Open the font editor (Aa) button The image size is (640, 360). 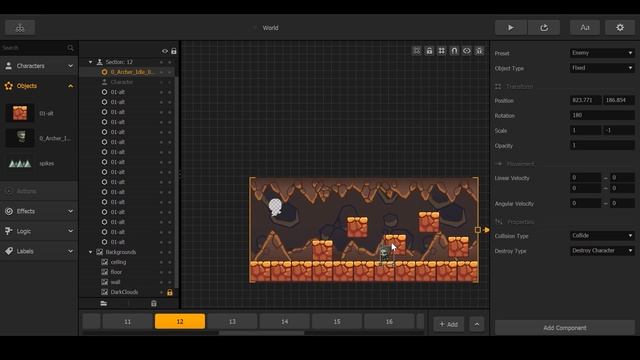coord(585,28)
